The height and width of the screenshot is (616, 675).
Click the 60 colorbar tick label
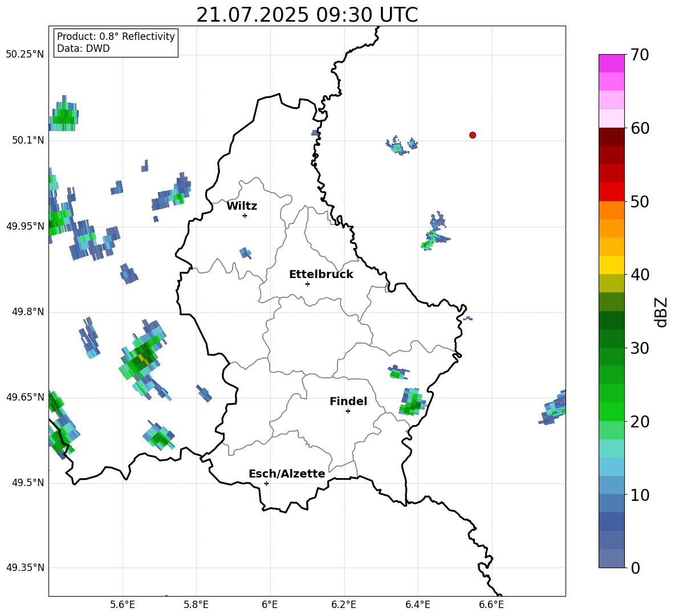pyautogui.click(x=640, y=128)
